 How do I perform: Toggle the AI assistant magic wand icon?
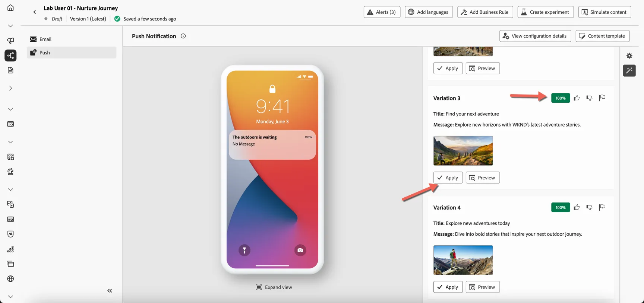click(629, 70)
